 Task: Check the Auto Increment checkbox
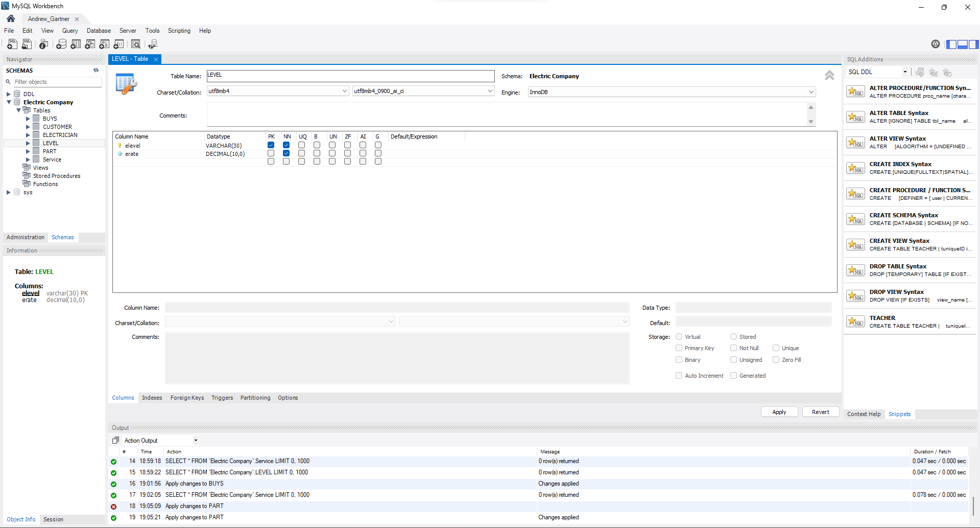679,376
